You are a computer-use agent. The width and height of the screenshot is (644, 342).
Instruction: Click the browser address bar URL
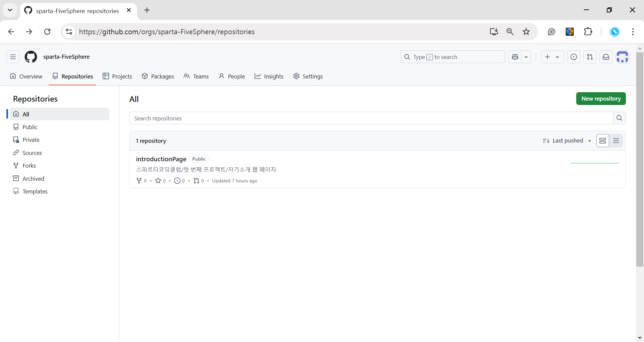167,32
